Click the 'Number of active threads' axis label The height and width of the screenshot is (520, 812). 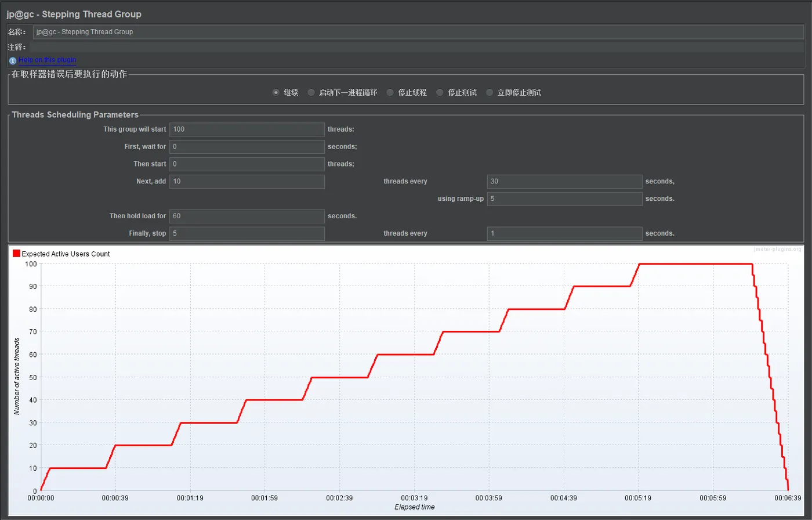pos(17,377)
